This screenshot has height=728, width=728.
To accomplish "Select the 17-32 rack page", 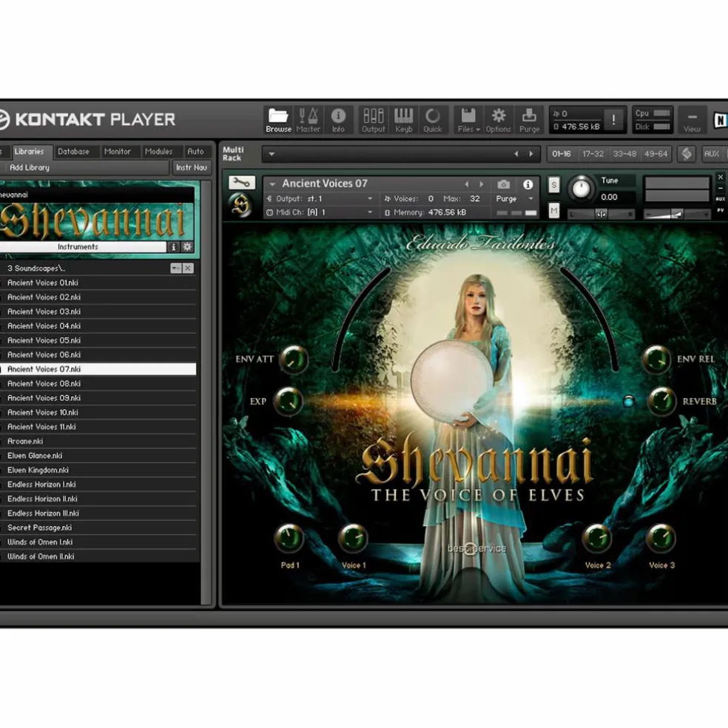I will (x=593, y=154).
